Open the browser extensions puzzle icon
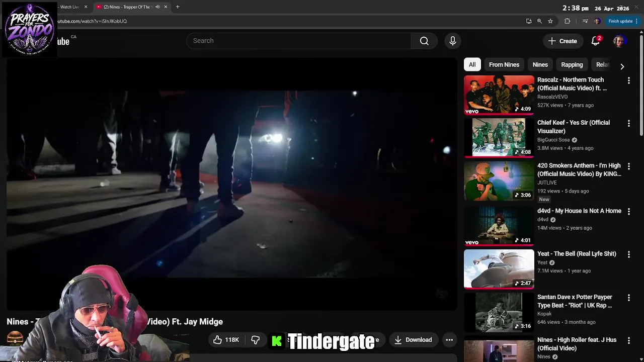This screenshot has width=644, height=362. (568, 21)
